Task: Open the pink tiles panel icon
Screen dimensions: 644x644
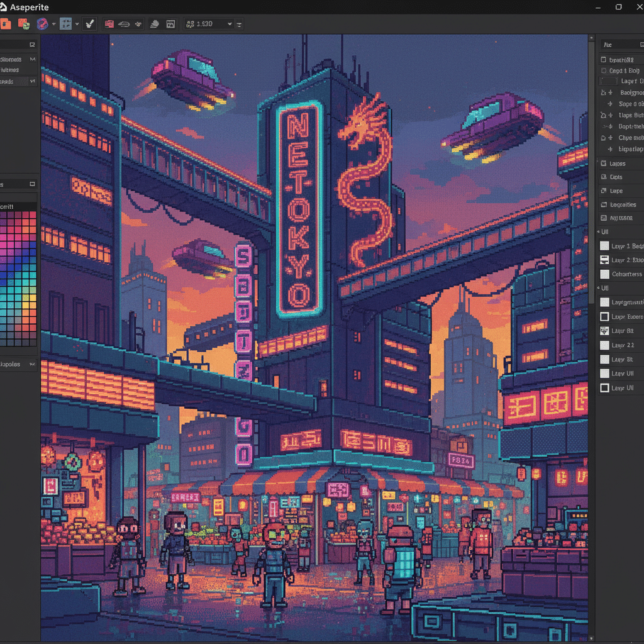Action: pos(109,24)
